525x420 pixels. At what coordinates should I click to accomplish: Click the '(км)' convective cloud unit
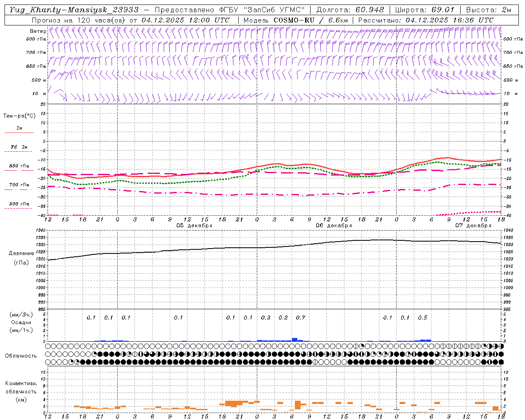point(21,399)
